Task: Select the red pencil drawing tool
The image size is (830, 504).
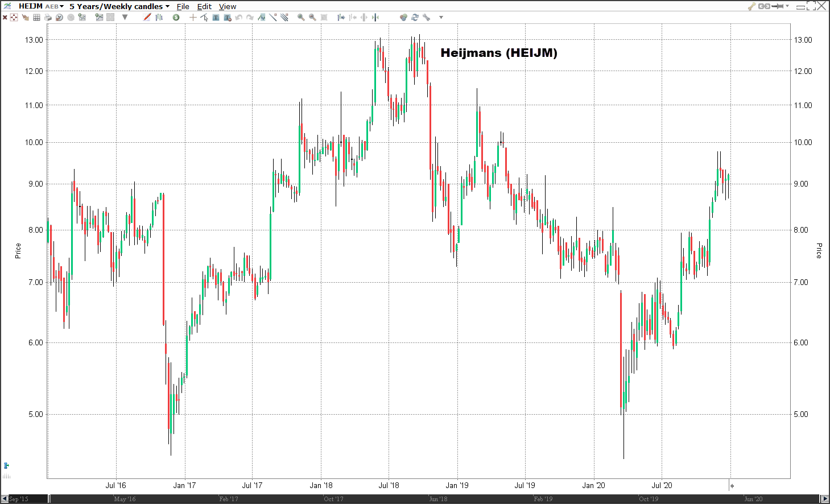Action: [x=147, y=18]
